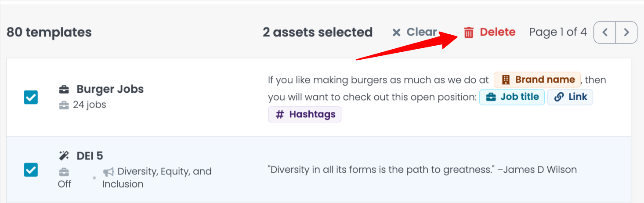Click the hash symbol in Hashtags tag
The image size is (644, 203).
click(279, 115)
